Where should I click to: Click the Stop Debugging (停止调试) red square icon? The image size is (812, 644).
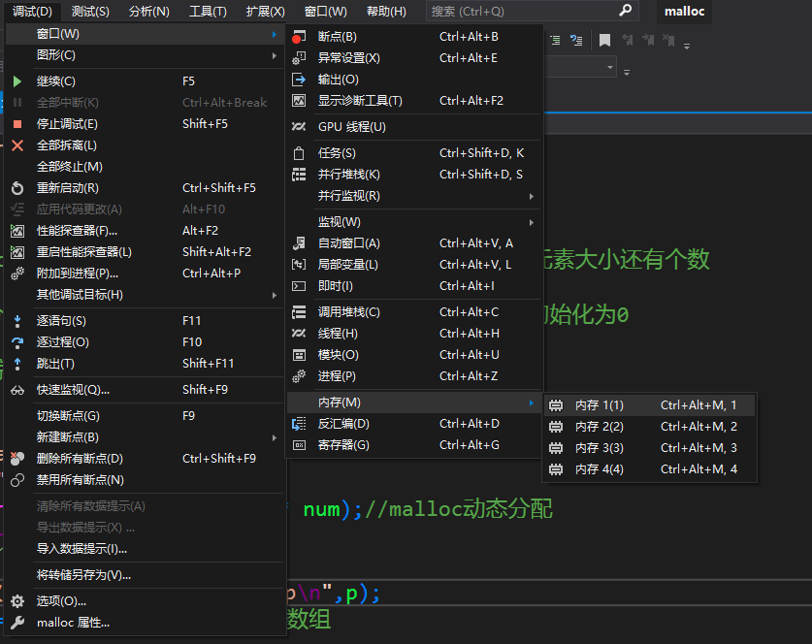coord(17,124)
